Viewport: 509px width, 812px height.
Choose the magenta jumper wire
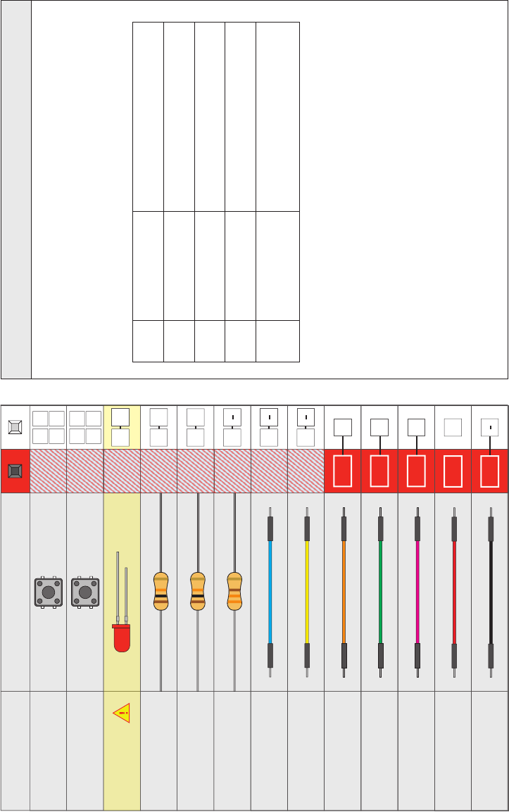pyautogui.click(x=417, y=592)
